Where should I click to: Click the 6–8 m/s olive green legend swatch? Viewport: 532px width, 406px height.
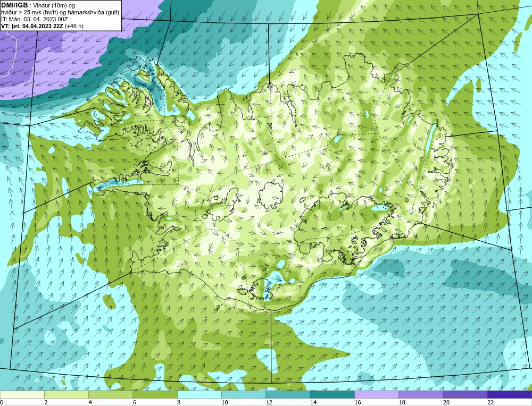[x=155, y=395]
